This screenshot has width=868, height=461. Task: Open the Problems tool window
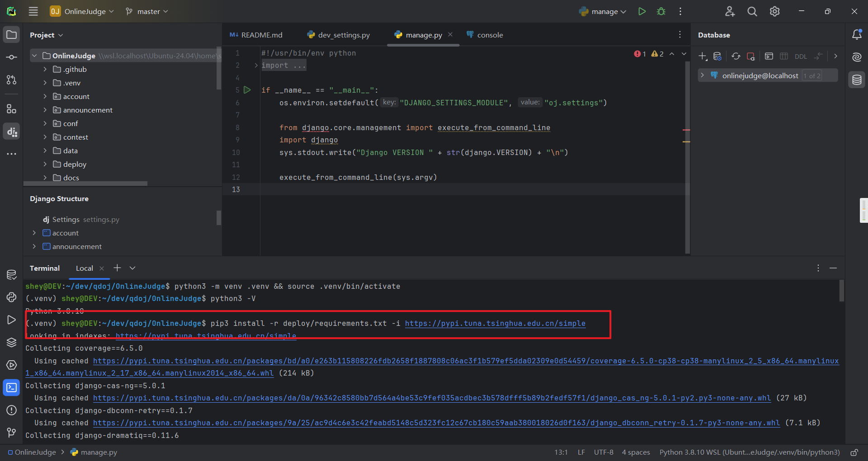[x=12, y=410]
